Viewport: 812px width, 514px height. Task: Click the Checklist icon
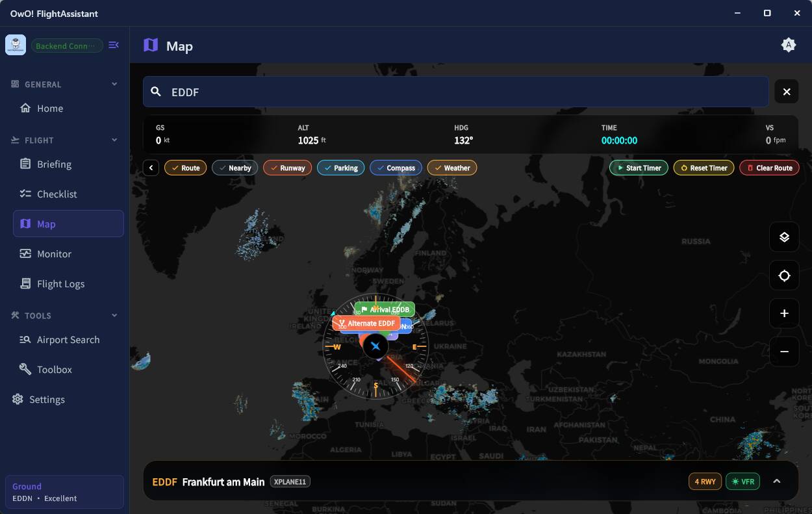click(25, 194)
